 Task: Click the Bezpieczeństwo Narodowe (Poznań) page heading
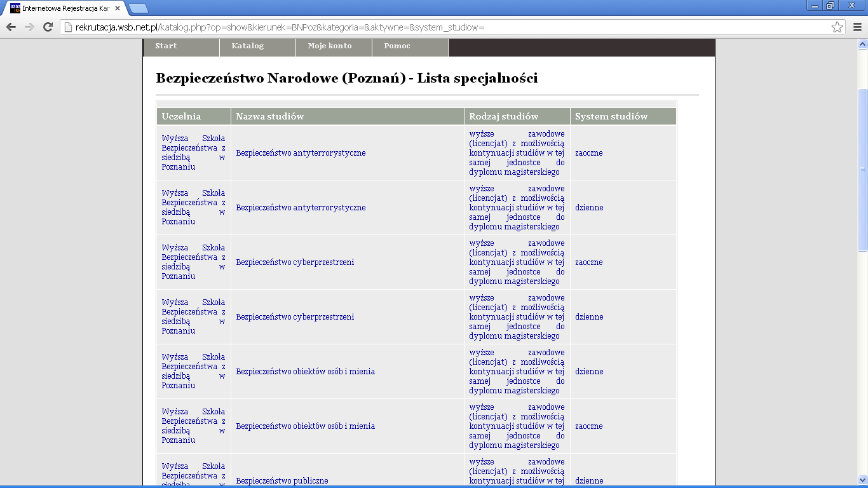347,78
